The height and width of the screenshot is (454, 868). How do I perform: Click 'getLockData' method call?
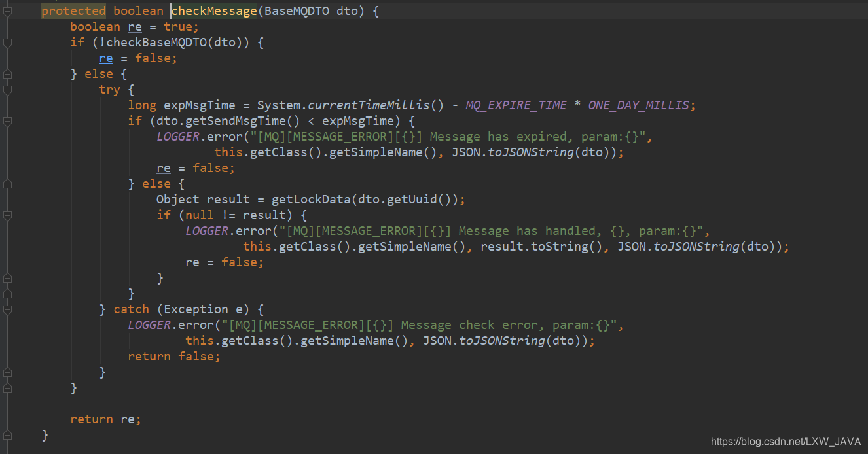308,200
